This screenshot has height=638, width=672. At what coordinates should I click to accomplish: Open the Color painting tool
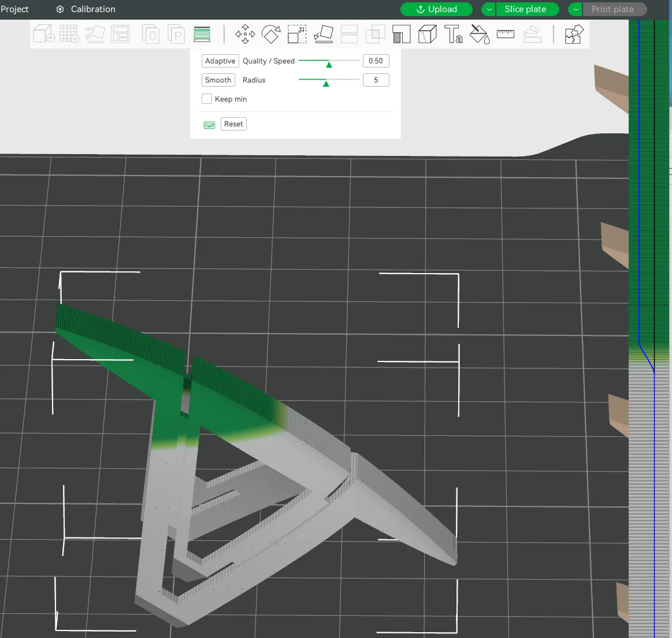coord(479,35)
